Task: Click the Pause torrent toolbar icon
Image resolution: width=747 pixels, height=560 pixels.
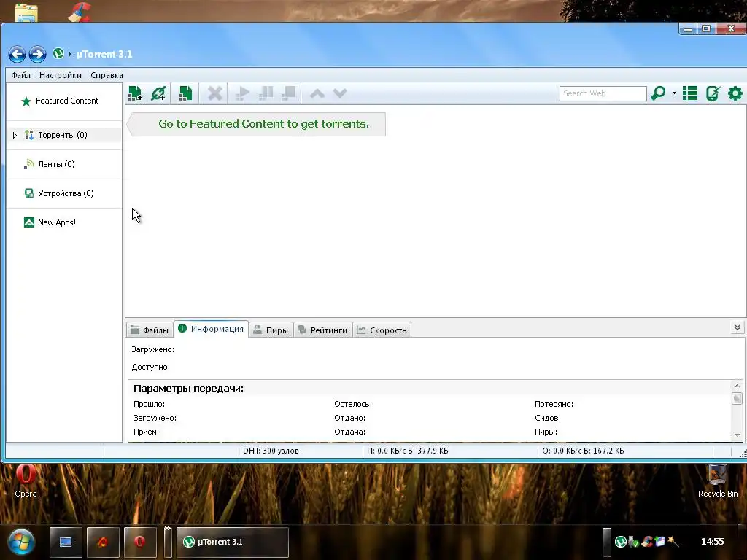Action: (266, 93)
